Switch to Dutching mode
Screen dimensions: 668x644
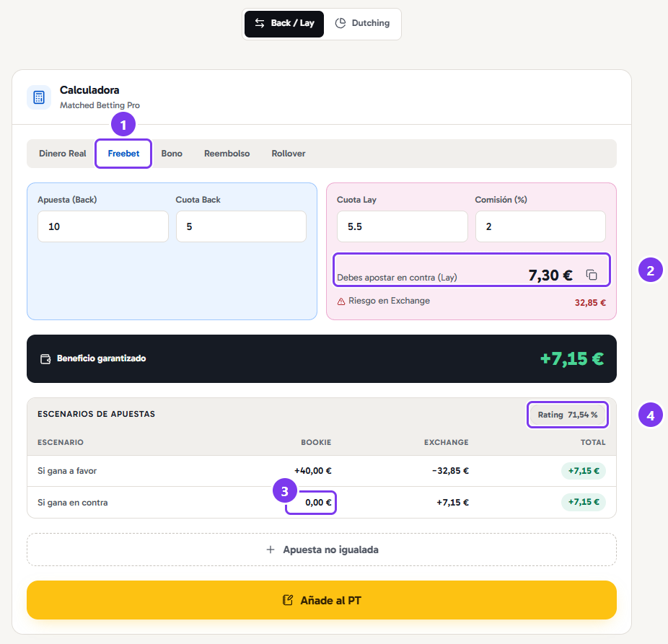click(x=363, y=23)
